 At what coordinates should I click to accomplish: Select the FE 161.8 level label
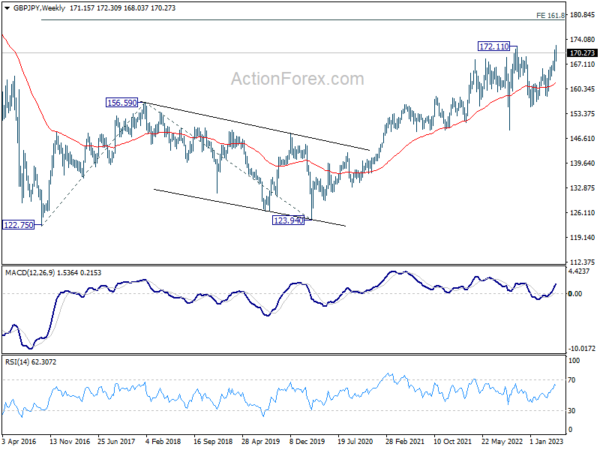pyautogui.click(x=550, y=15)
